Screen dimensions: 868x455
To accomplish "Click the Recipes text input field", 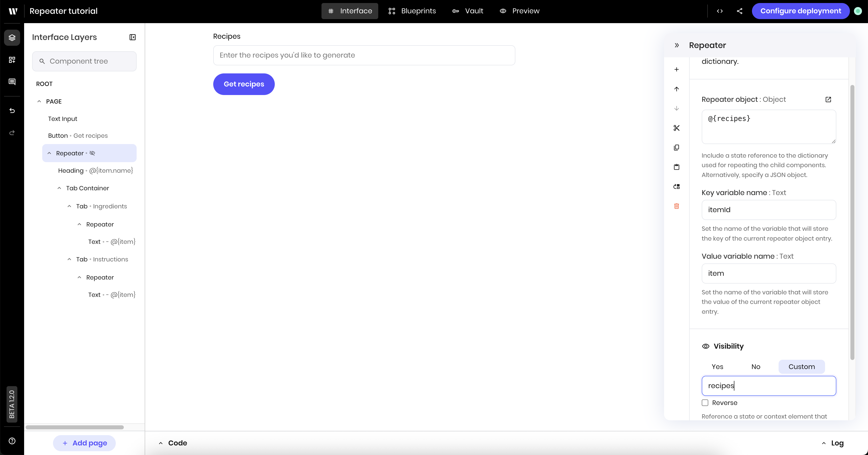I will coord(364,55).
